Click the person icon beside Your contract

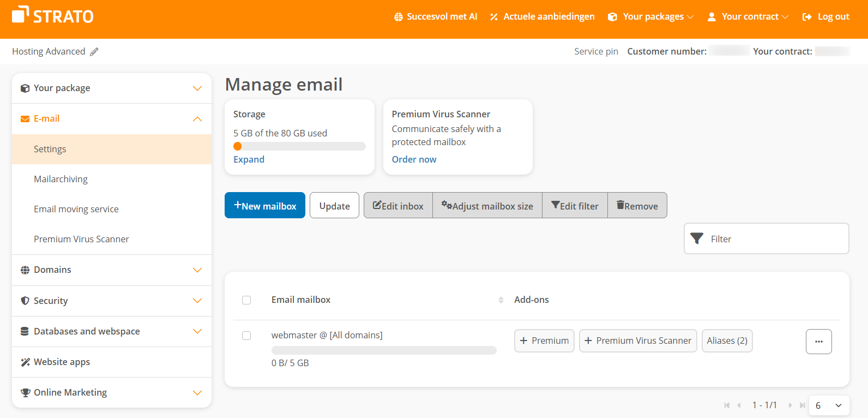click(x=712, y=17)
